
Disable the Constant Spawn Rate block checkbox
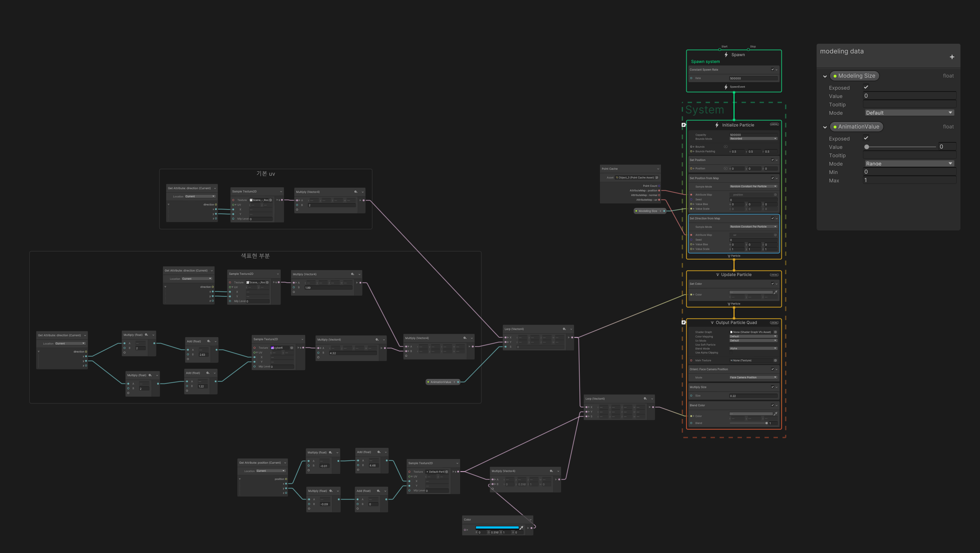(x=772, y=70)
